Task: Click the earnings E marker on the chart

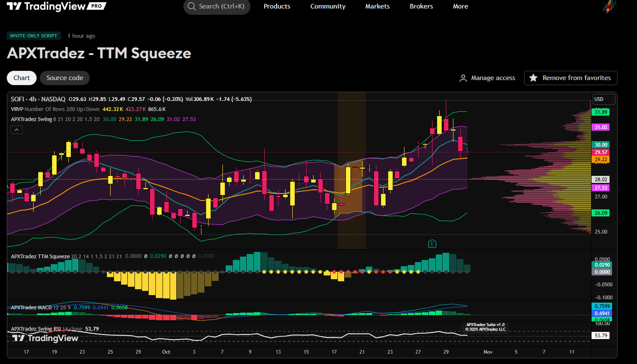Action: (x=432, y=244)
